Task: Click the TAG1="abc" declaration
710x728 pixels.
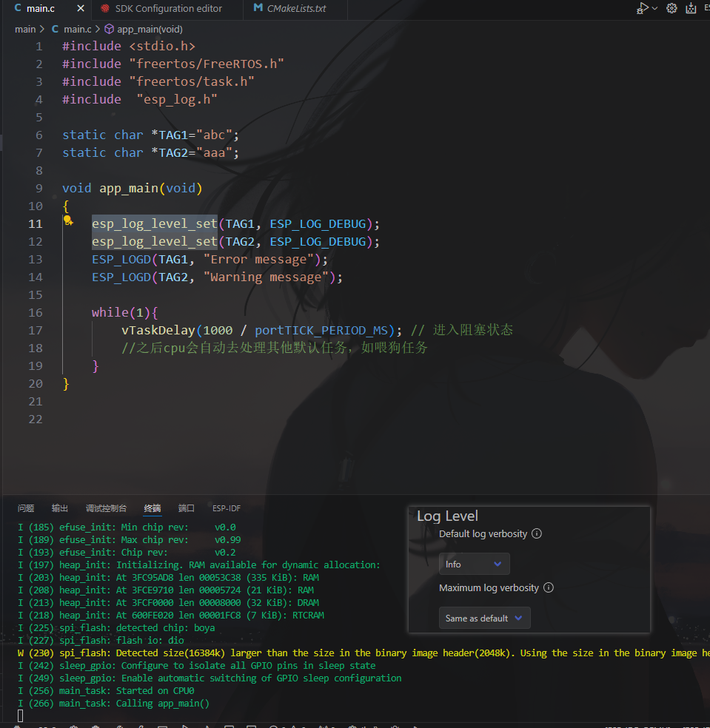Action: pos(150,135)
